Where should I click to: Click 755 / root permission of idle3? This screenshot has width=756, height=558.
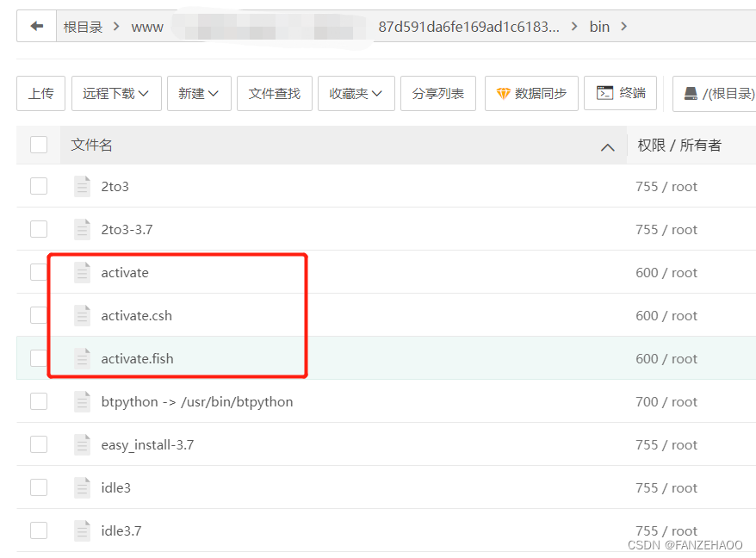(x=666, y=487)
